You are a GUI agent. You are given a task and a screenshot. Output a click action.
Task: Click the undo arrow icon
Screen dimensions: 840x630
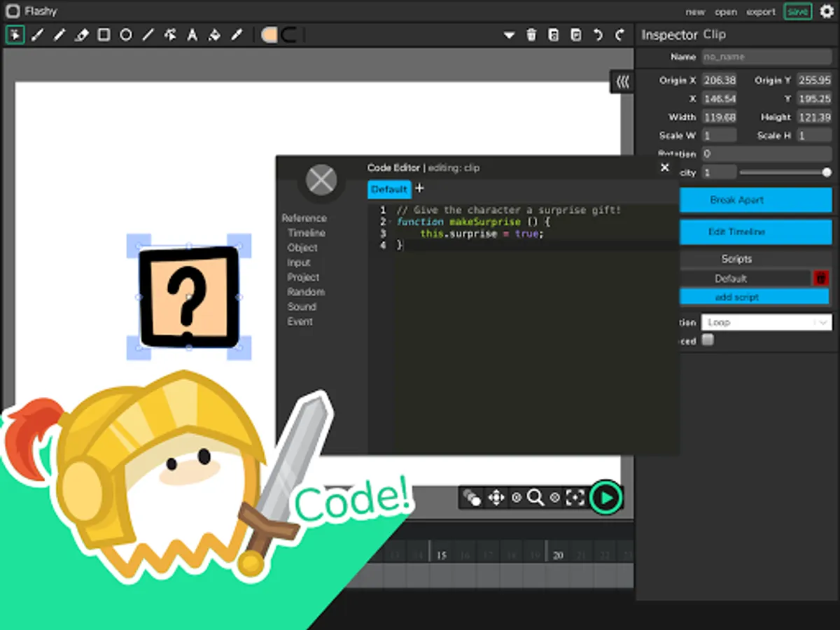click(x=598, y=35)
